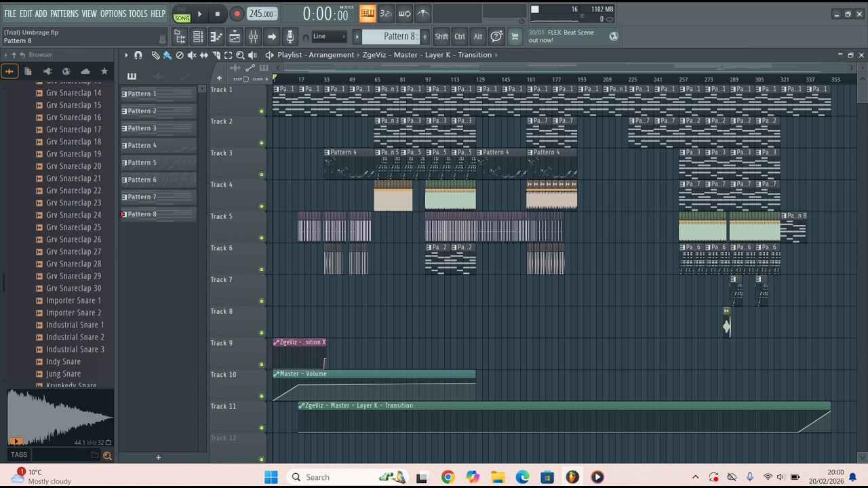Viewport: 868px width, 488px height.
Task: Open the Line snap dropdown
Action: (330, 37)
